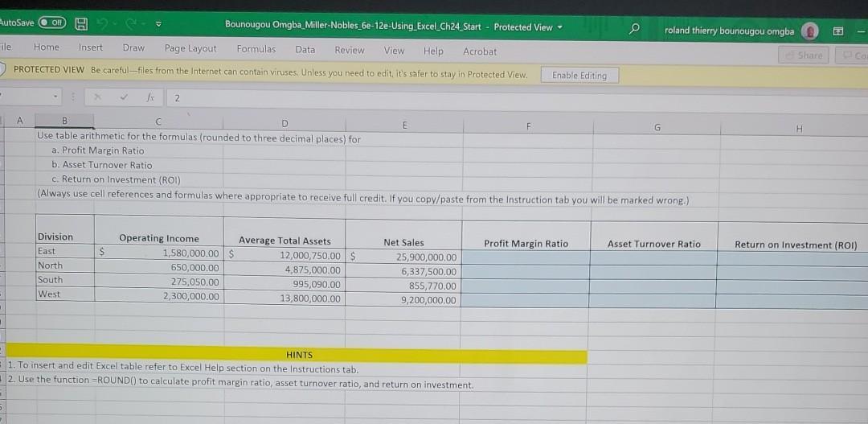Open the Page Layout ribbon tab
Image resolution: width=868 pixels, height=424 pixels.
pos(190,48)
